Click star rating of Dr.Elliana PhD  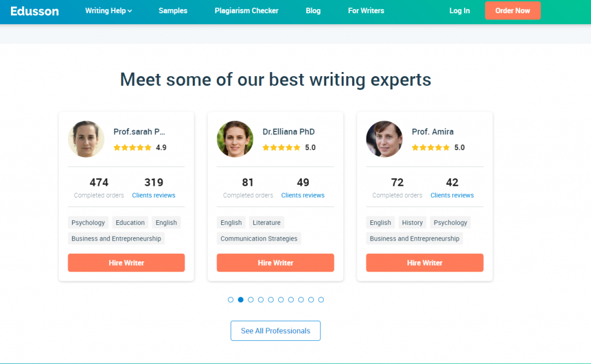coord(282,147)
